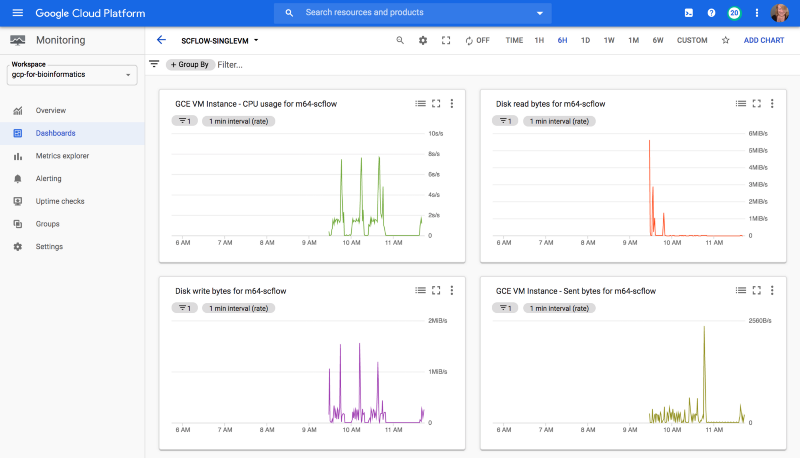
Task: Go back with the left arrow
Action: click(161, 40)
